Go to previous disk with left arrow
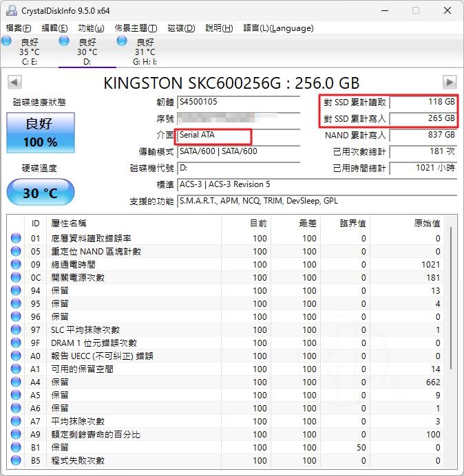 14,83
